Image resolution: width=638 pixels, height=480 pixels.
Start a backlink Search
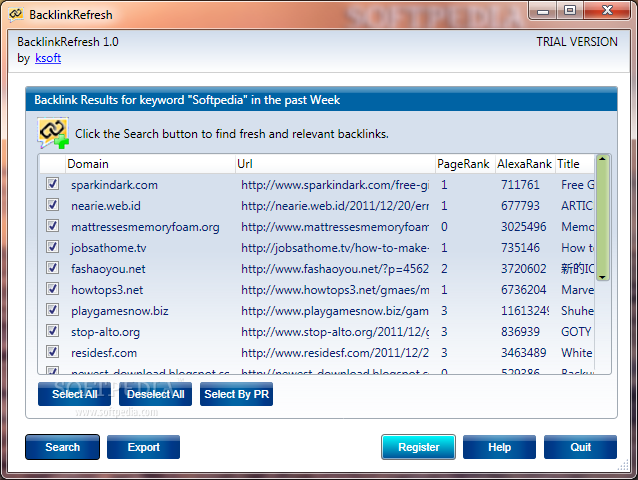(x=62, y=447)
